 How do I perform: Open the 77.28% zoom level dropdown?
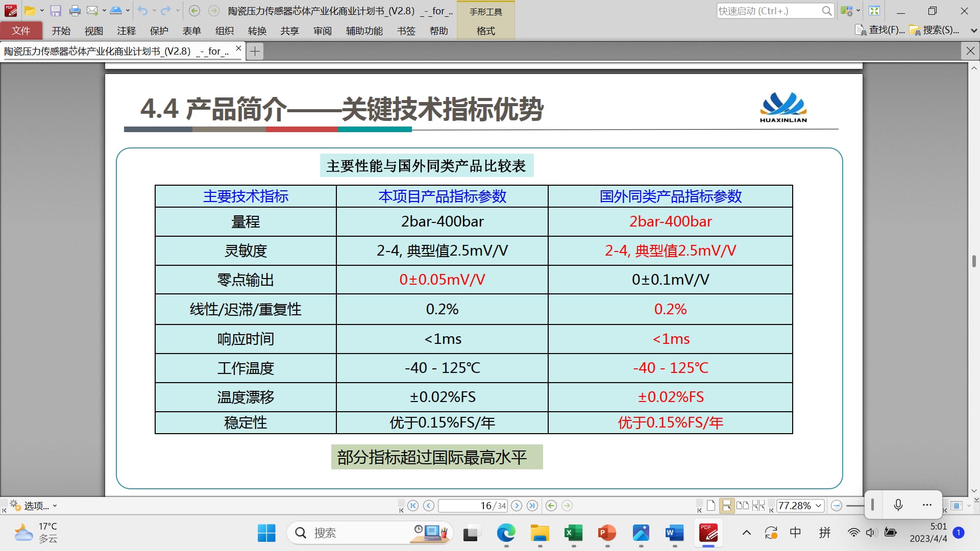[x=819, y=506]
